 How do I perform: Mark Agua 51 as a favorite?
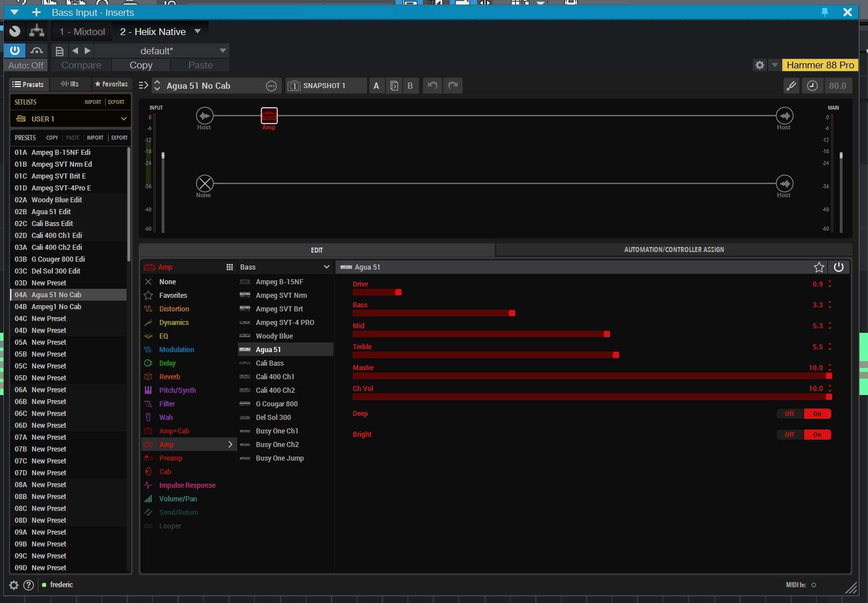pos(819,267)
